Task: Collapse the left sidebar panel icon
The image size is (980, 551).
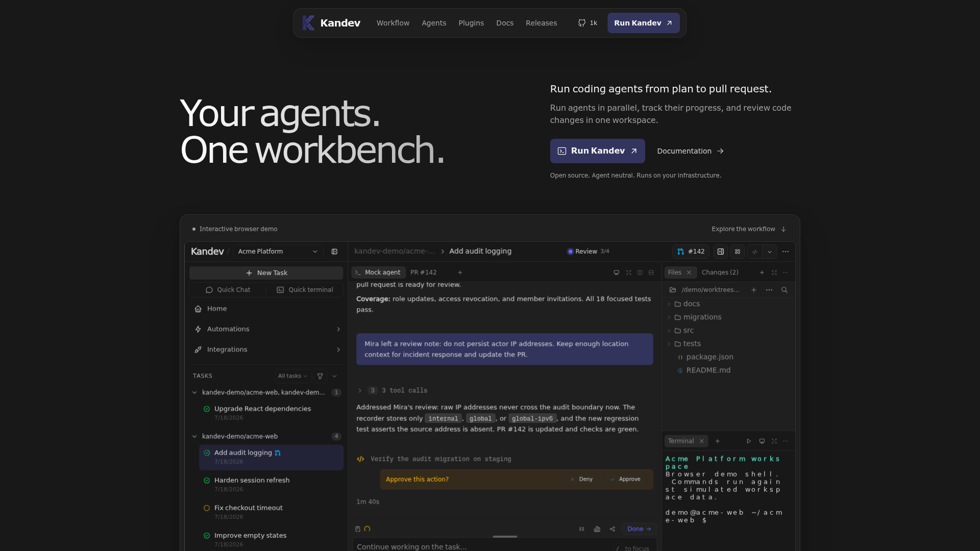Action: pyautogui.click(x=334, y=252)
